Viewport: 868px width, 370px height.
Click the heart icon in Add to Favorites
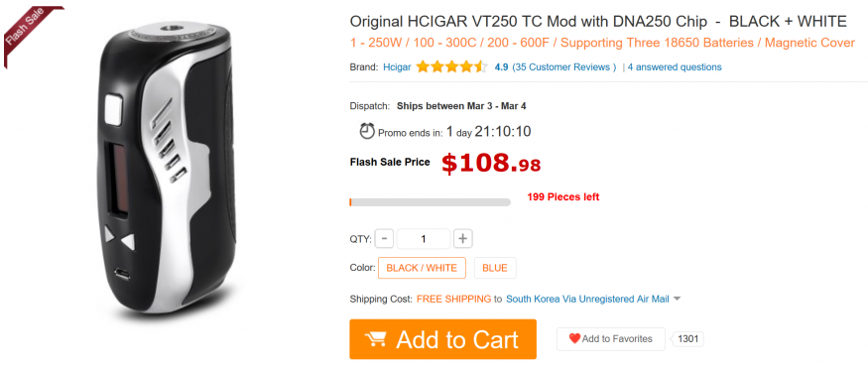tap(574, 338)
